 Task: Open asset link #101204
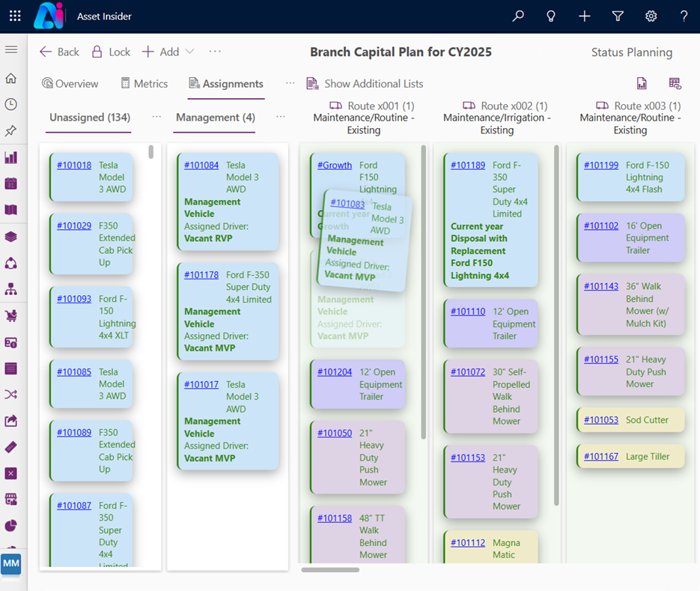(x=335, y=372)
